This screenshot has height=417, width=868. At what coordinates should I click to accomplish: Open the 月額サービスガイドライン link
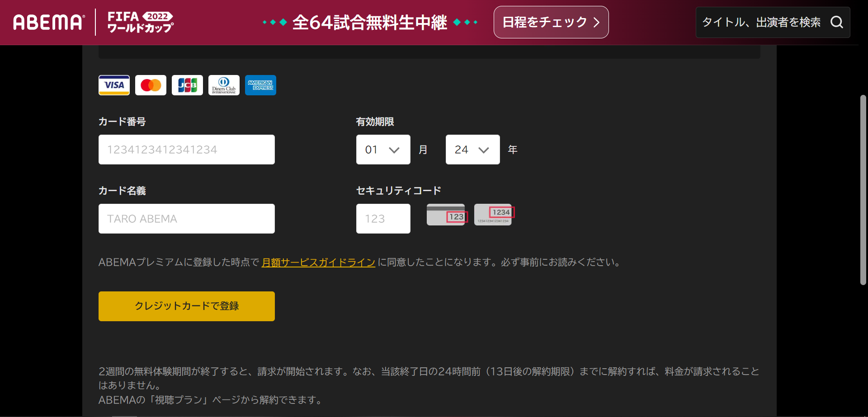(318, 262)
